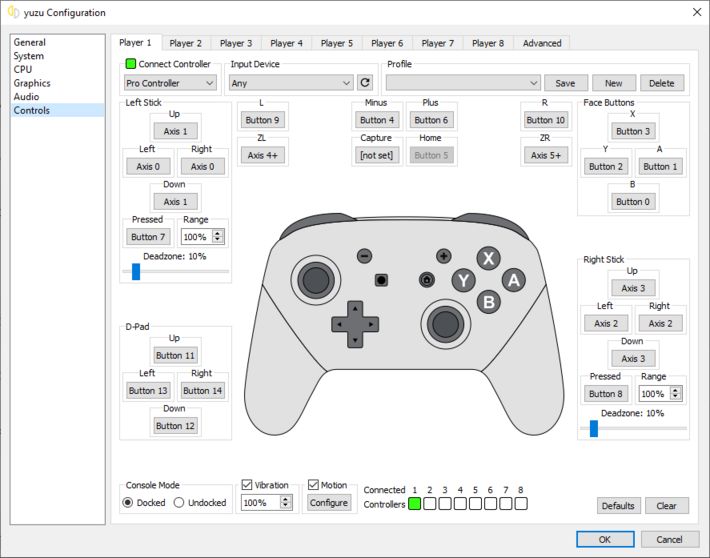Click the yuzu logo in title bar

click(x=13, y=12)
